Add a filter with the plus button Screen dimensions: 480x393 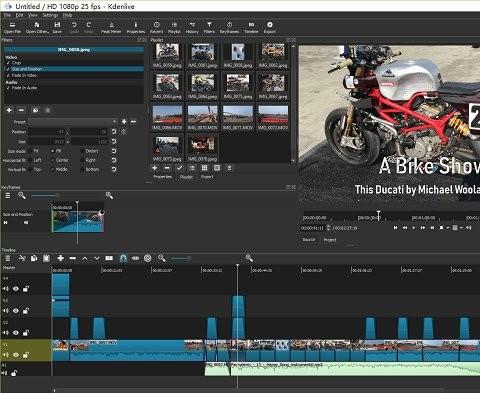tap(9, 110)
